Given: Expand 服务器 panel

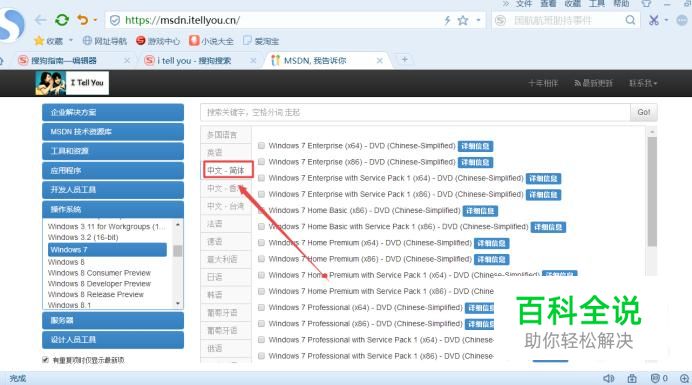Looking at the screenshot, I should (x=113, y=321).
